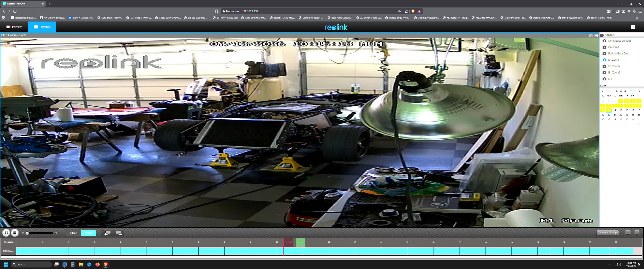Pick July 11 in the calendar
Viewport: 644px width, 269px height.
click(x=639, y=106)
